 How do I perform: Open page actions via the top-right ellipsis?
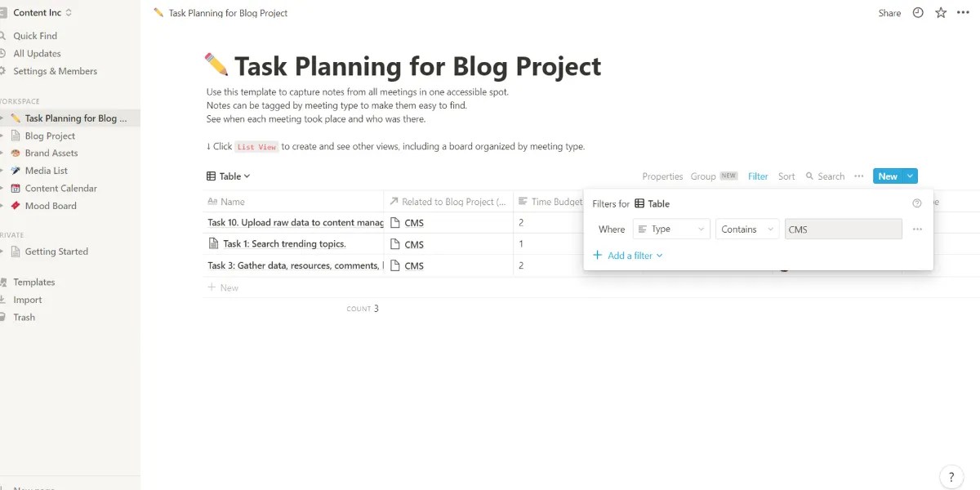(x=964, y=12)
